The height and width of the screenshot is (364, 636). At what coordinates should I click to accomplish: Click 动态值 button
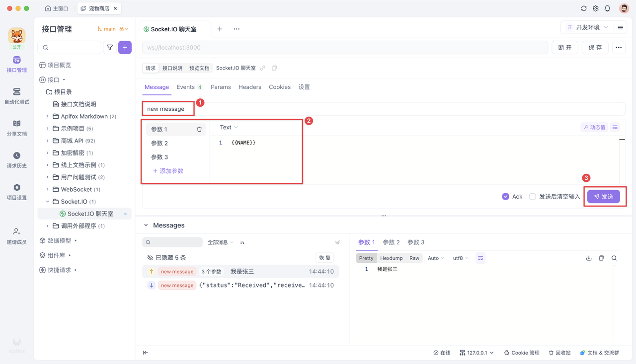594,127
